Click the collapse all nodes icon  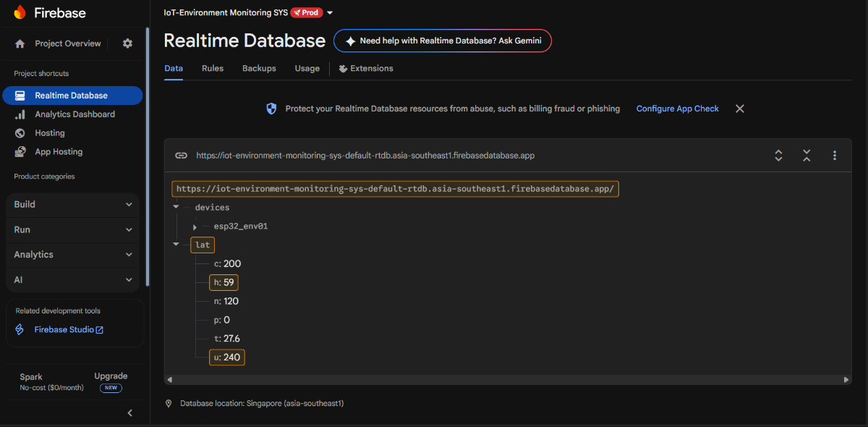(x=807, y=156)
